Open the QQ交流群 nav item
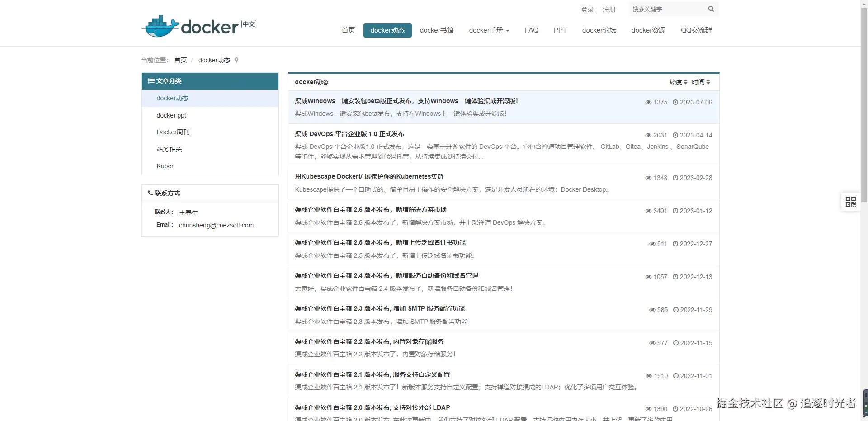This screenshot has width=868, height=421. pos(696,30)
